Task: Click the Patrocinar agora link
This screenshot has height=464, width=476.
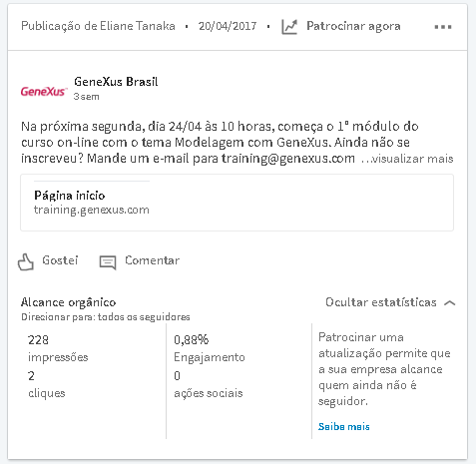Action: 353,26
